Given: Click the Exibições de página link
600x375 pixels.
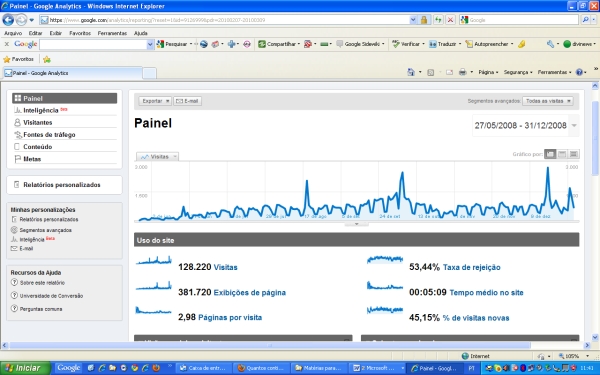Looking at the screenshot, I should 249,293.
